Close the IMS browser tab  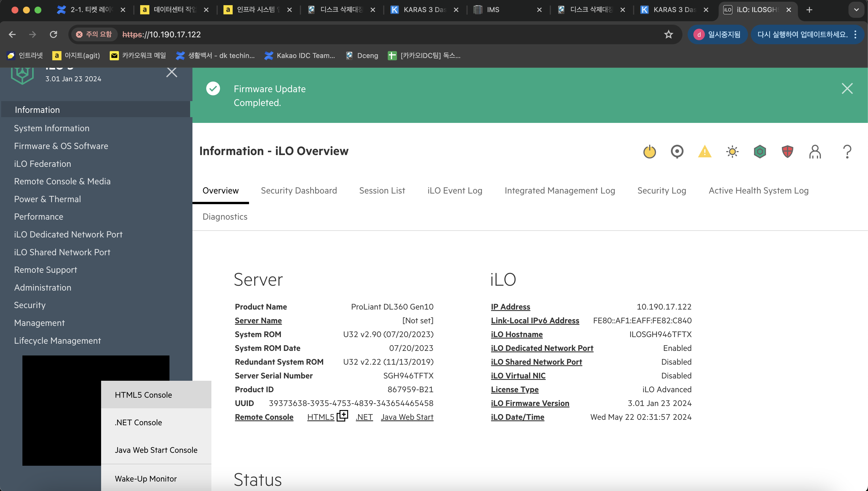pos(539,10)
